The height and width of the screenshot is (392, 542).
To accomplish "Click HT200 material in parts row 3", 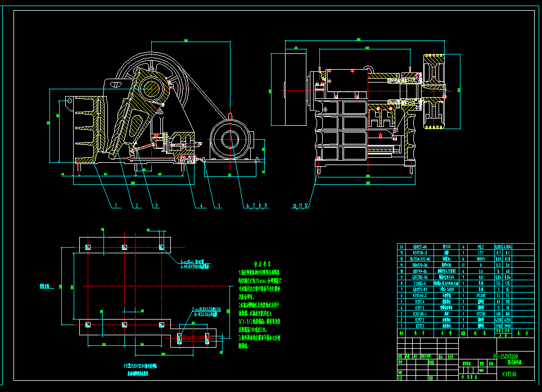I will [x=481, y=314].
